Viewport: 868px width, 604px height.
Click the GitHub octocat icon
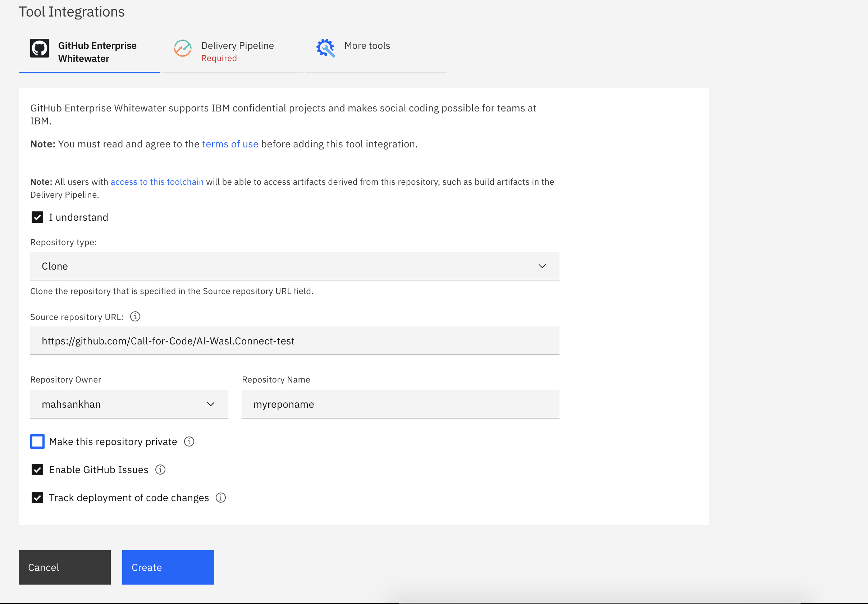pyautogui.click(x=39, y=49)
